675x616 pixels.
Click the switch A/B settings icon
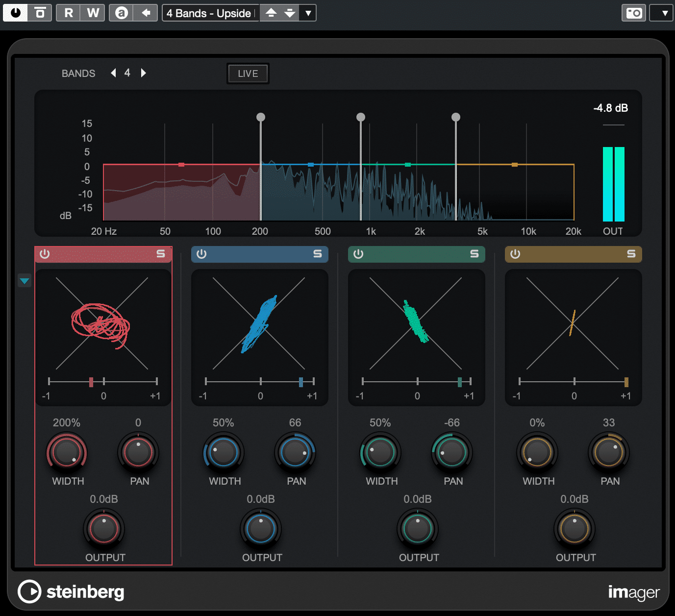(x=121, y=13)
